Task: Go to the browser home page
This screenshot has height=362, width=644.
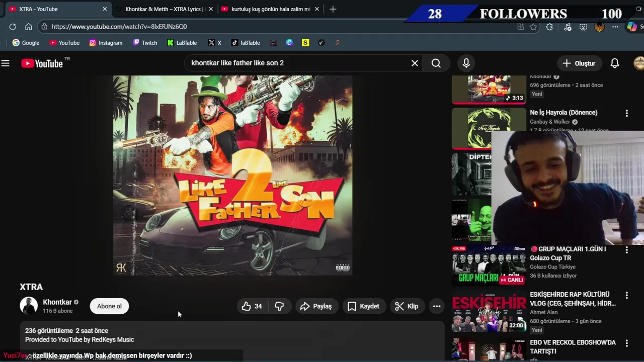Action: coord(29,27)
